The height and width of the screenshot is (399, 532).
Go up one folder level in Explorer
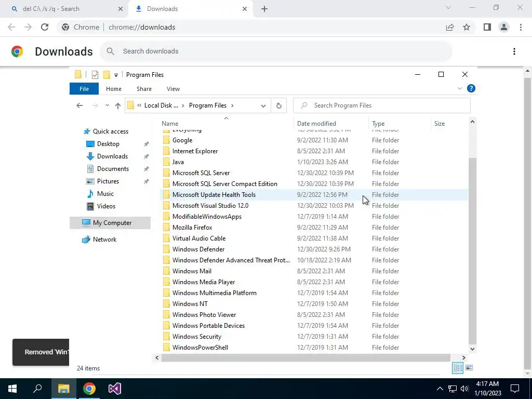click(x=118, y=105)
